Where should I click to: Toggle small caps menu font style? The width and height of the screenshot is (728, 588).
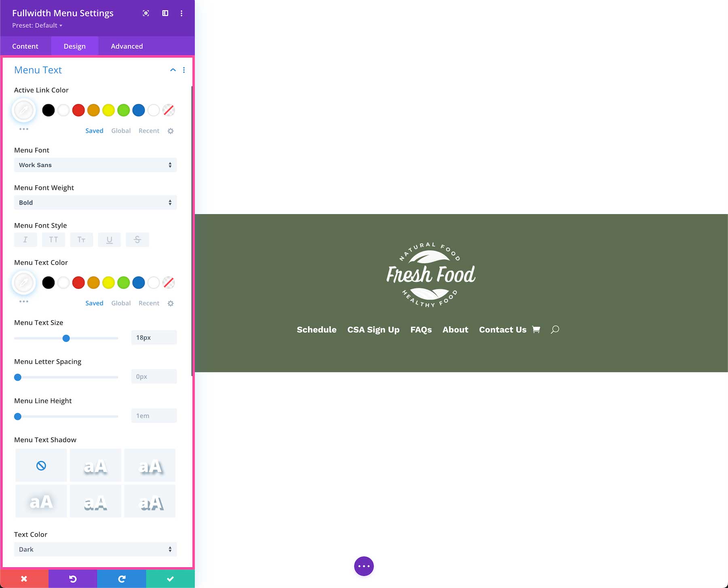pyautogui.click(x=81, y=240)
